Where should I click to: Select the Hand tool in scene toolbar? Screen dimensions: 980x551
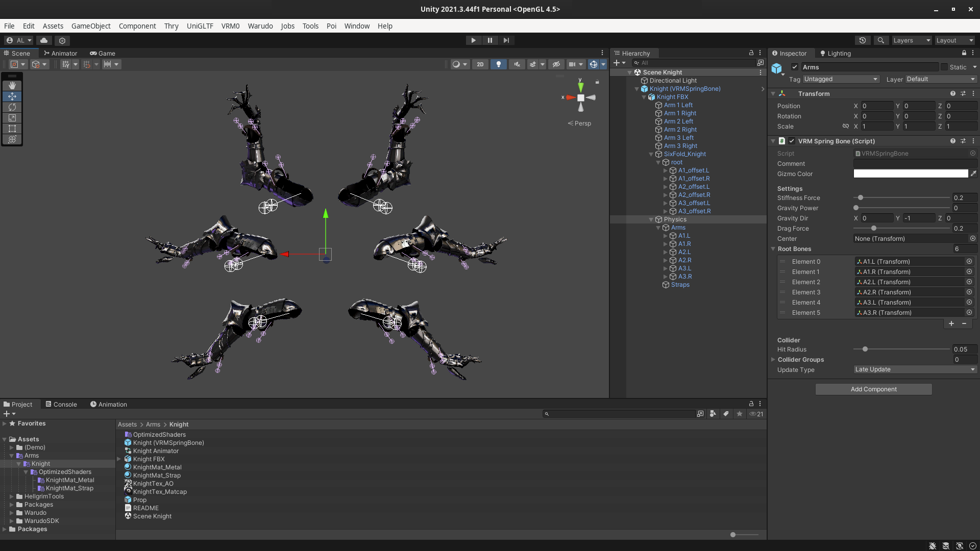12,86
